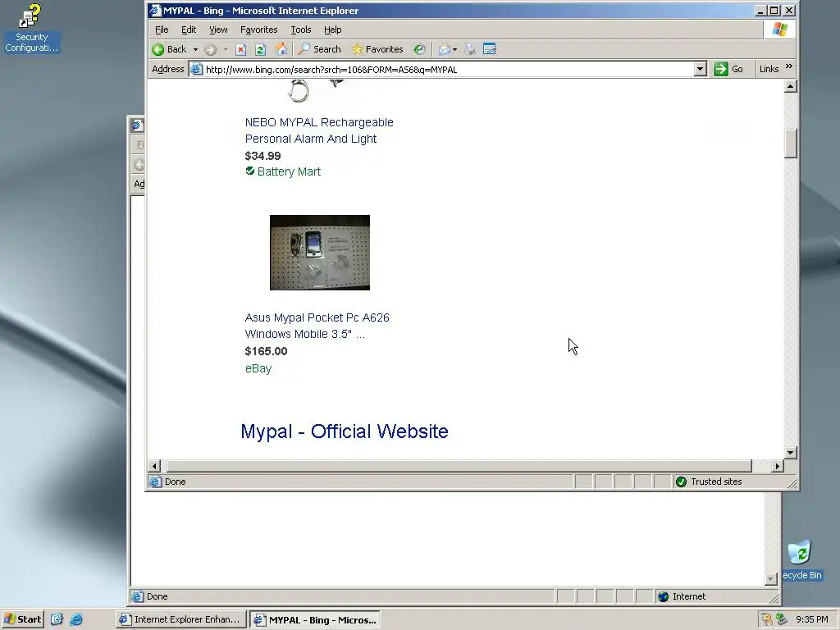
Task: Click the Done status bar page icon
Action: tap(155, 482)
